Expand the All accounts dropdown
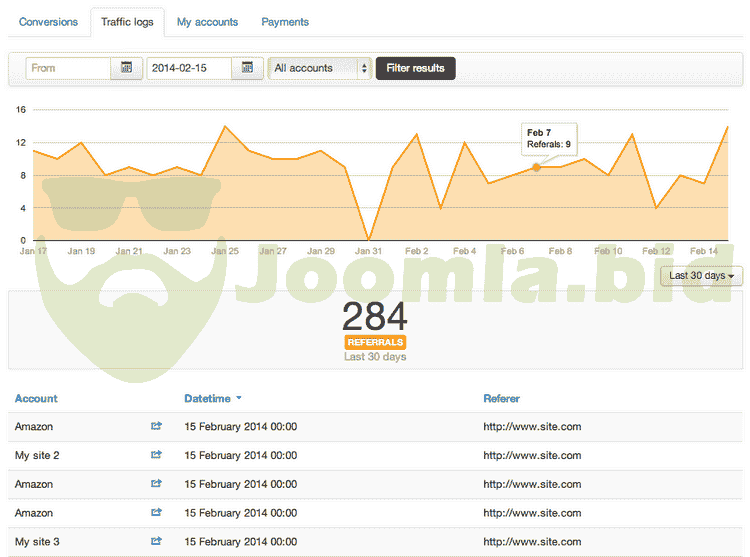Viewport: 750px width, 557px height. click(x=319, y=68)
